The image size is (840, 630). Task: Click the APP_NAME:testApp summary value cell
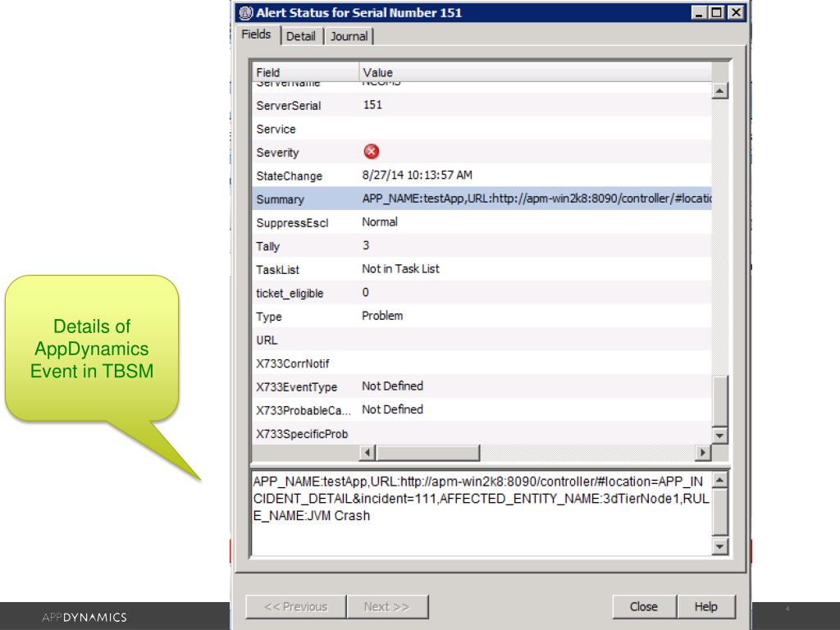[536, 199]
